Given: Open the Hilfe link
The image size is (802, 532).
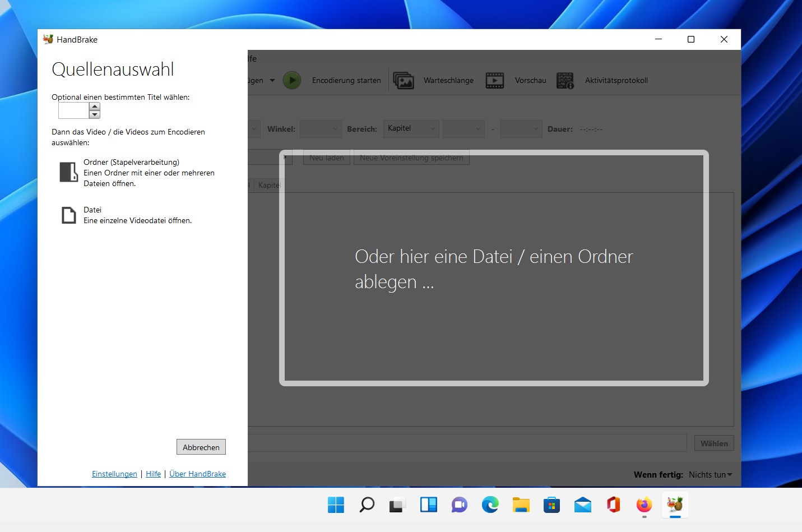Looking at the screenshot, I should [x=153, y=474].
